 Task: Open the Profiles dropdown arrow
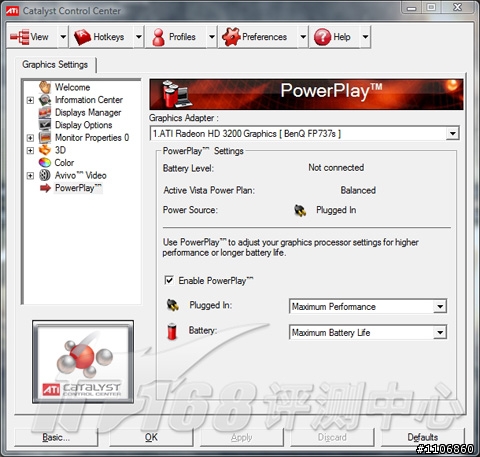click(212, 37)
